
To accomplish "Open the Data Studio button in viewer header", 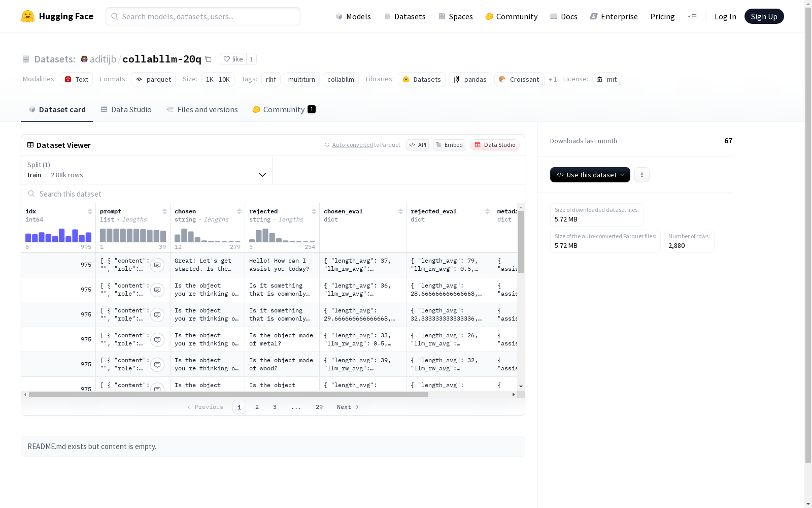I will point(495,145).
